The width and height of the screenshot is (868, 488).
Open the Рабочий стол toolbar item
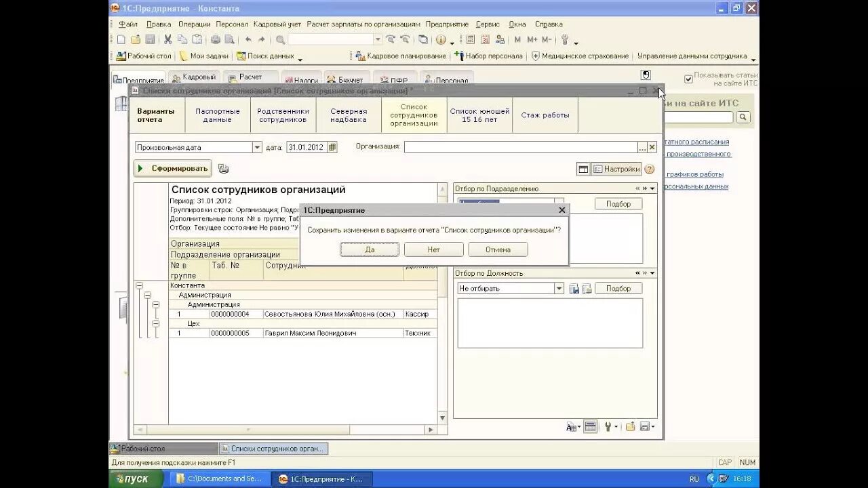pyautogui.click(x=144, y=56)
